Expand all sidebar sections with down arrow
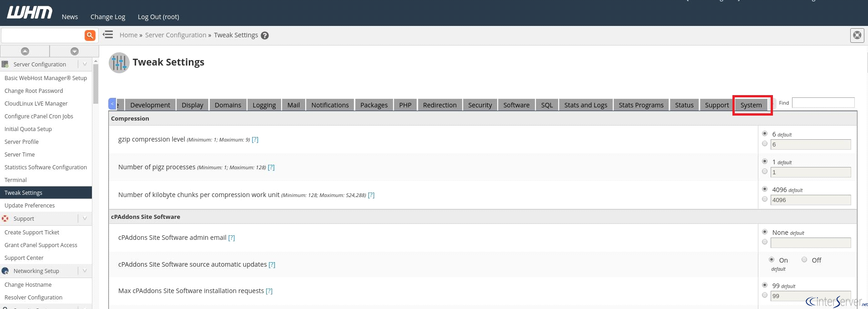The image size is (868, 309). [x=75, y=51]
